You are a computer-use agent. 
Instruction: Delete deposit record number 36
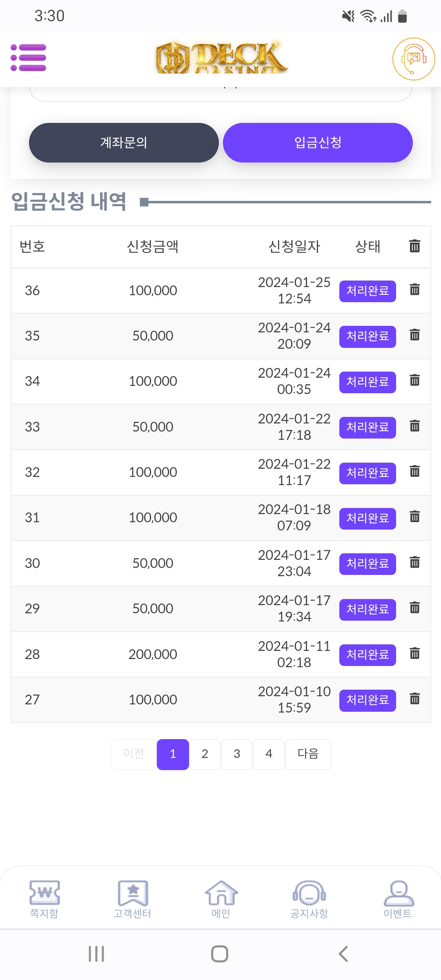414,290
